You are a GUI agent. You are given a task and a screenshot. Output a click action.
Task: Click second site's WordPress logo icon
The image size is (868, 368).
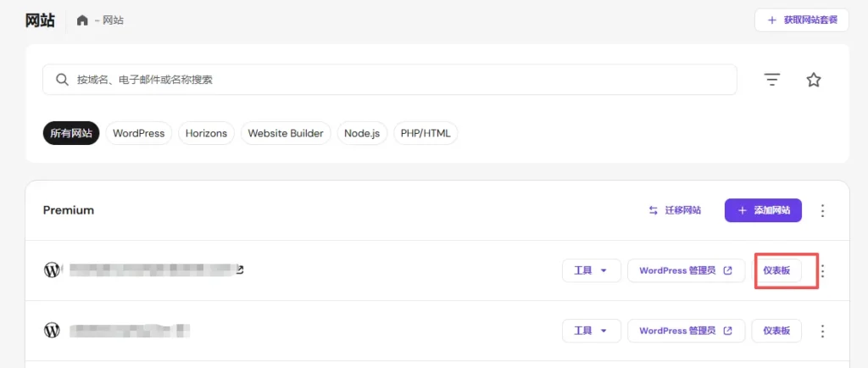pyautogui.click(x=53, y=330)
